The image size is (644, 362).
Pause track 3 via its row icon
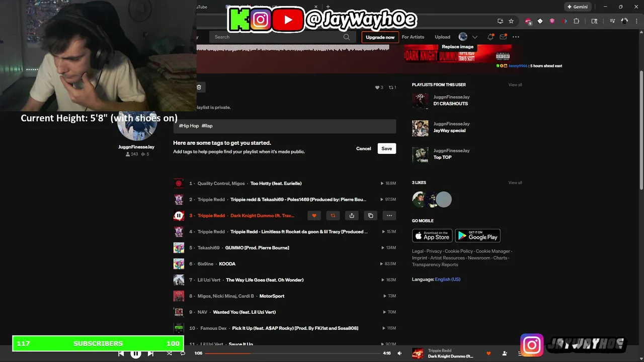tap(178, 216)
